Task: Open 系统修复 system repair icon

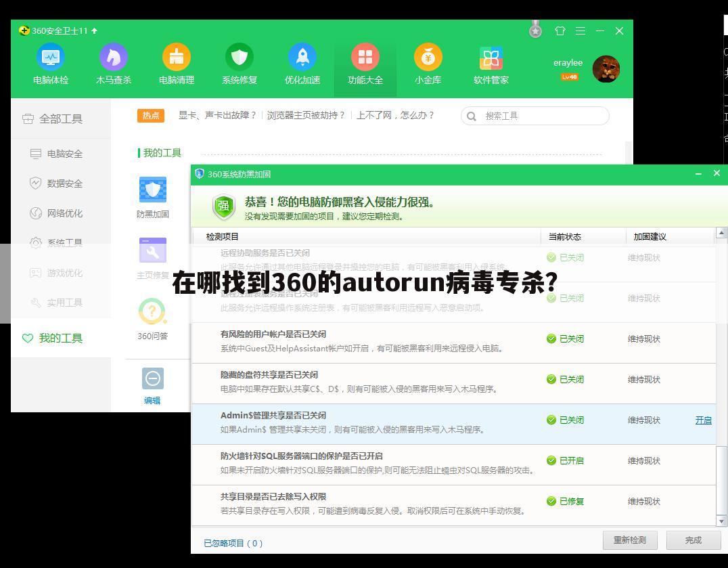Action: point(239,57)
